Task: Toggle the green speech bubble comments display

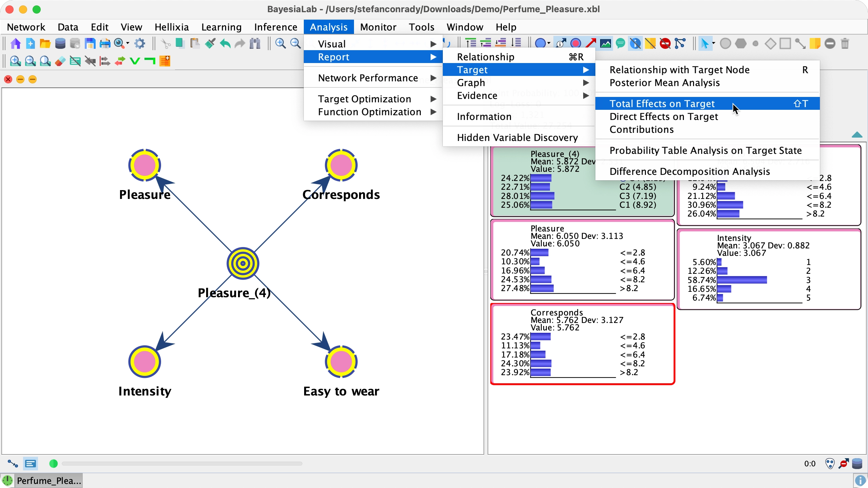Action: click(620, 43)
